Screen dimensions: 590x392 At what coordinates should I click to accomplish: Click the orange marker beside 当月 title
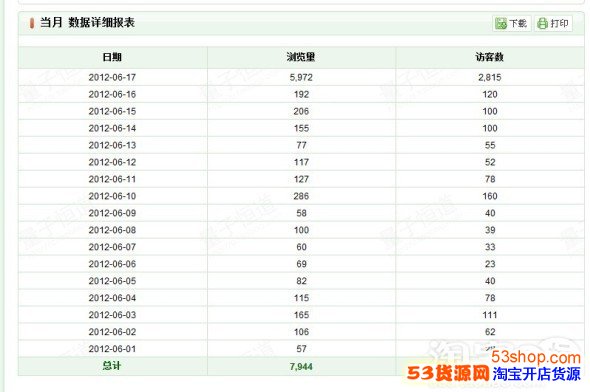pos(32,23)
